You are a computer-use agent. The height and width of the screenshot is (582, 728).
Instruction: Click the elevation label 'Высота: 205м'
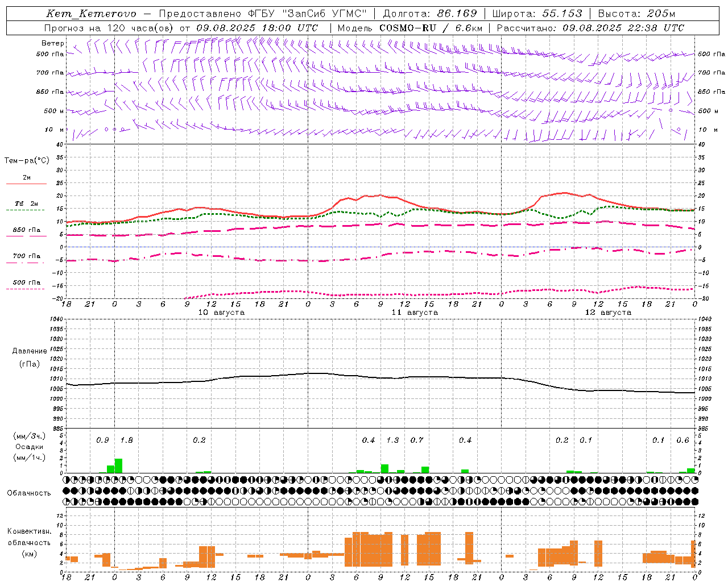pos(636,14)
